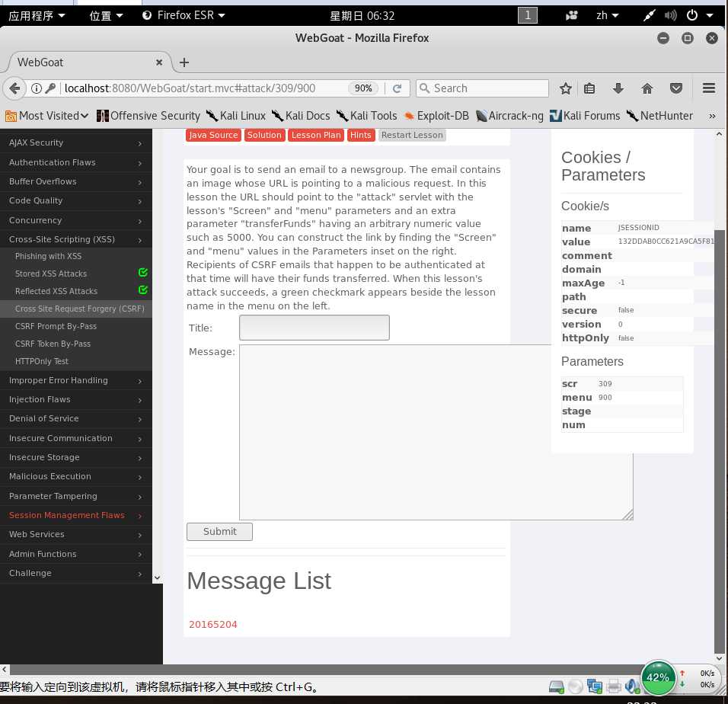The width and height of the screenshot is (728, 704).
Task: View the Java Source of the lesson
Action: (x=213, y=135)
